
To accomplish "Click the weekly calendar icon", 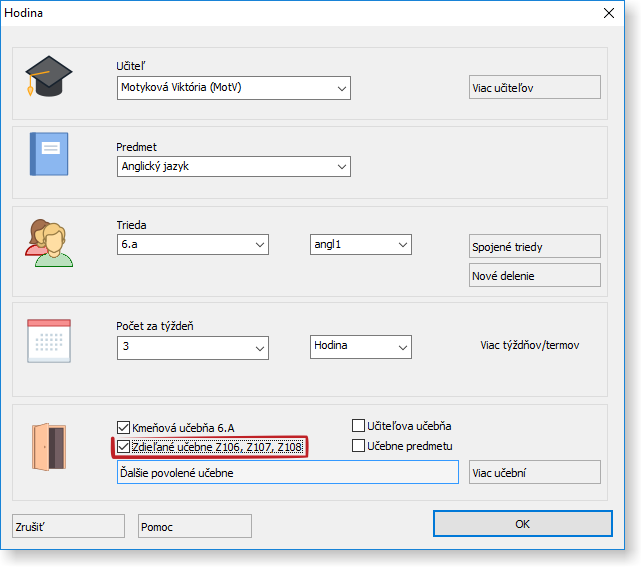I will coord(49,341).
